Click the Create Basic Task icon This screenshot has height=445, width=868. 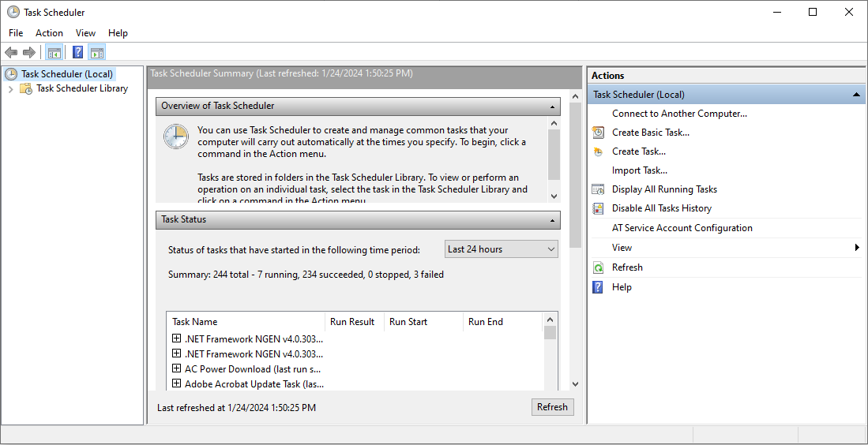point(599,133)
